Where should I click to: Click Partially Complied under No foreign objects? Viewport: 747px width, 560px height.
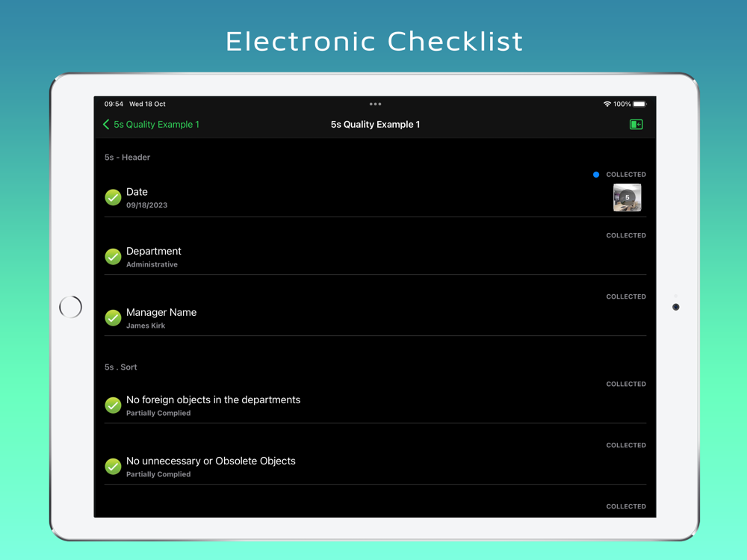click(158, 414)
